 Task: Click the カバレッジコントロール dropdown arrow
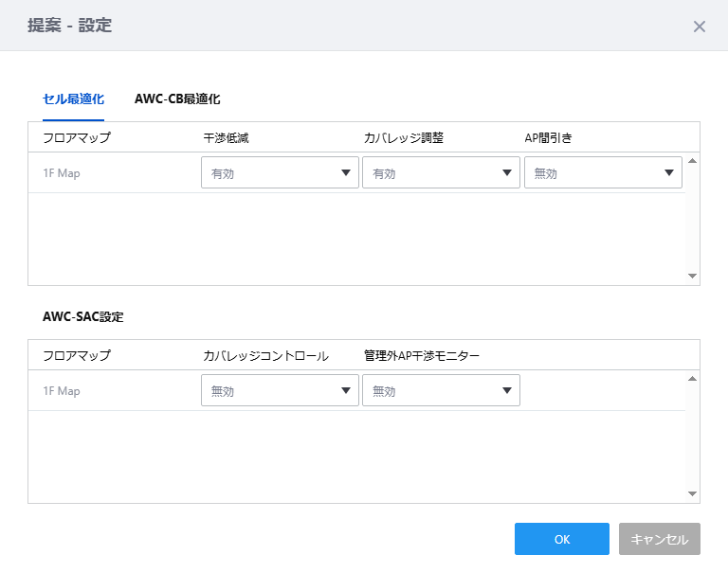345,390
